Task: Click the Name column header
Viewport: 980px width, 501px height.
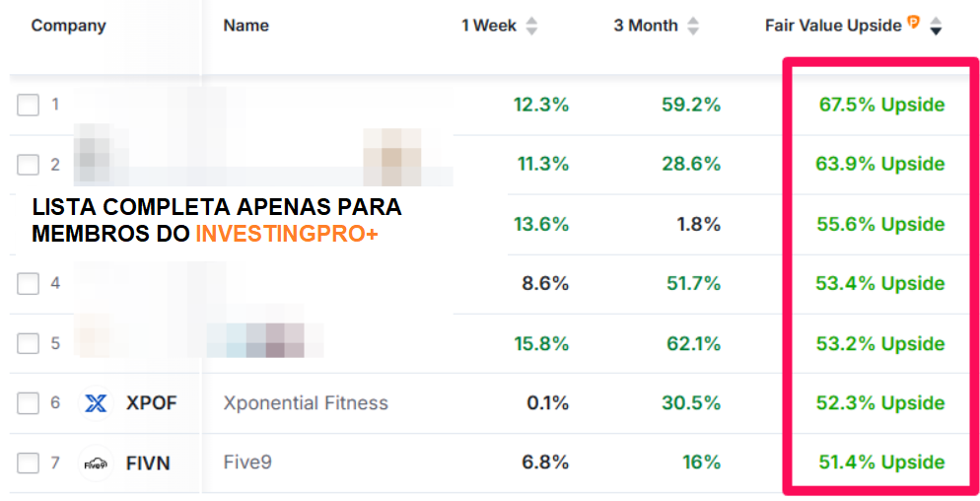Action: (x=246, y=26)
